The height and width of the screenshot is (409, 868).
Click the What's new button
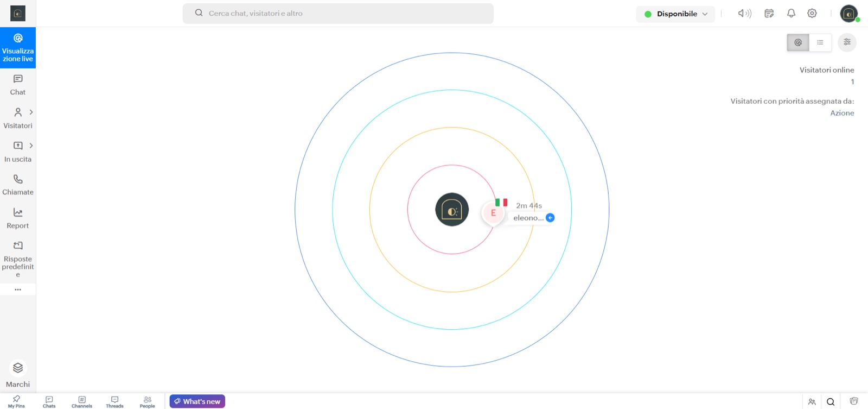[x=197, y=401]
